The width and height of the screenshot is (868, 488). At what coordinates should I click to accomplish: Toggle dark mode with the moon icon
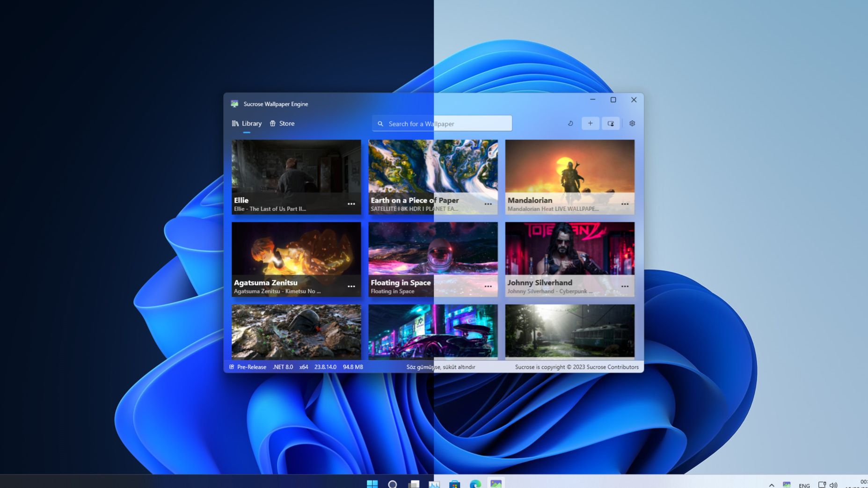click(570, 124)
